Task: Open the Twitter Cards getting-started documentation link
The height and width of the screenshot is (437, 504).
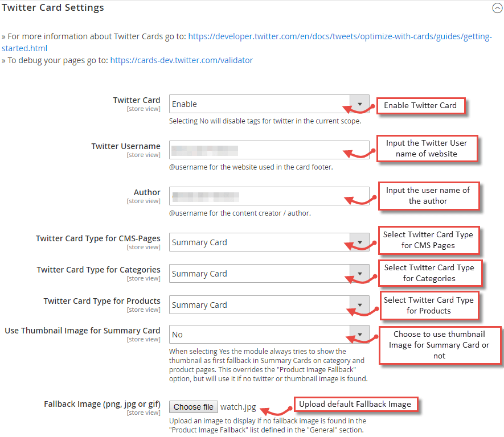Action: coord(340,36)
